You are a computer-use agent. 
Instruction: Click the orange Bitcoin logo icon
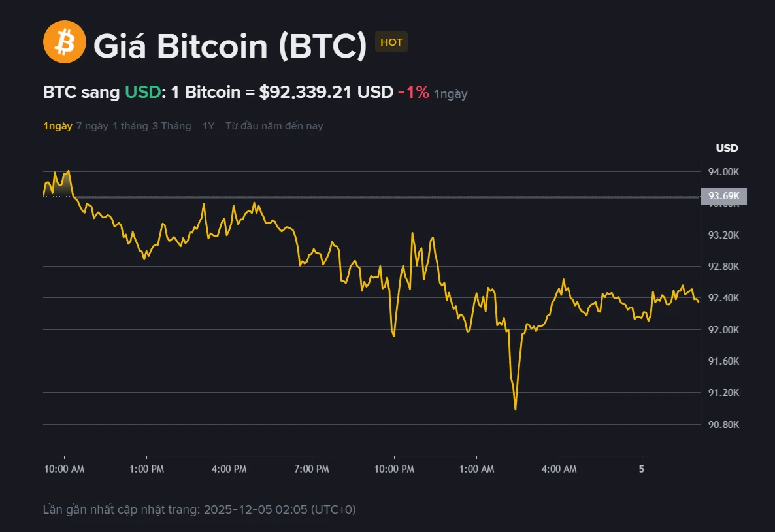64,42
